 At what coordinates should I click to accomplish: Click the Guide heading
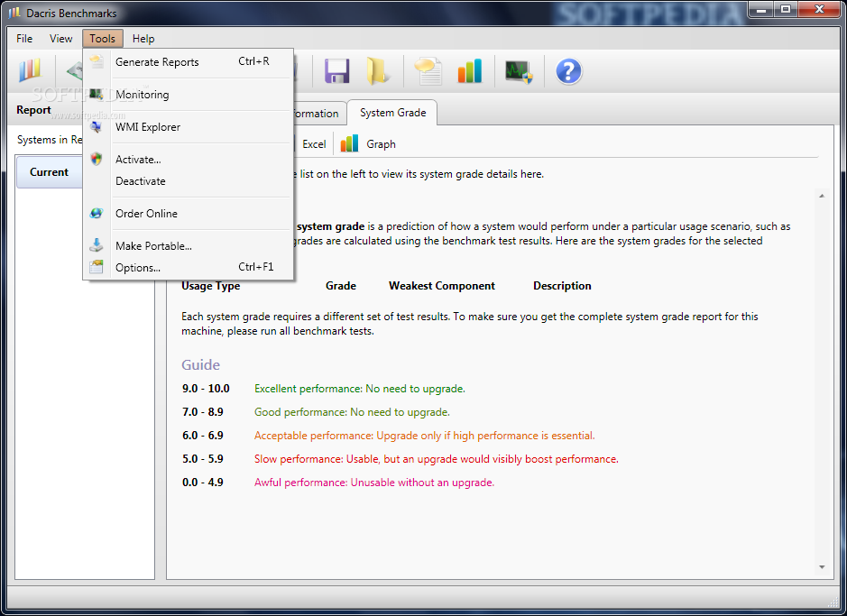coord(200,364)
